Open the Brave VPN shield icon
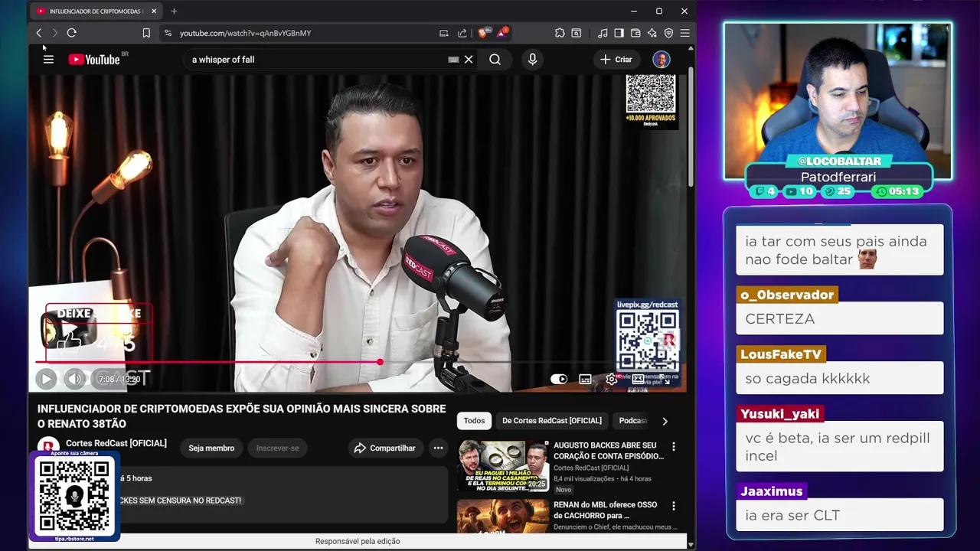Screen dimensions: 980x551 pos(668,33)
